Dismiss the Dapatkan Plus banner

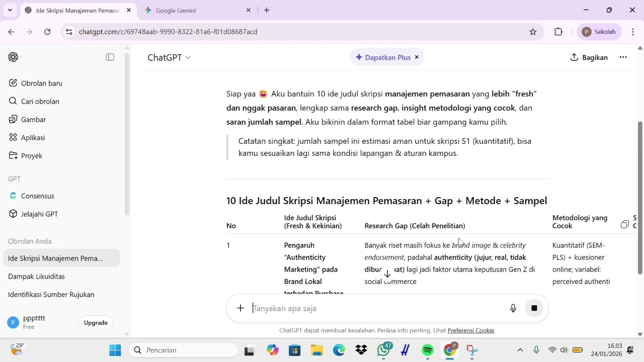pos(417,57)
